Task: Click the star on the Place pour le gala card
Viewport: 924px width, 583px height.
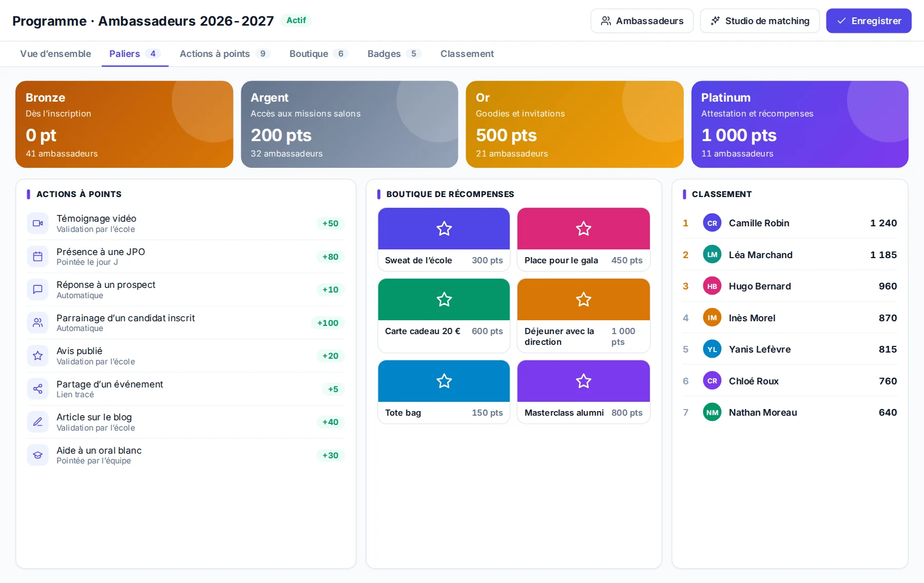Action: [584, 228]
